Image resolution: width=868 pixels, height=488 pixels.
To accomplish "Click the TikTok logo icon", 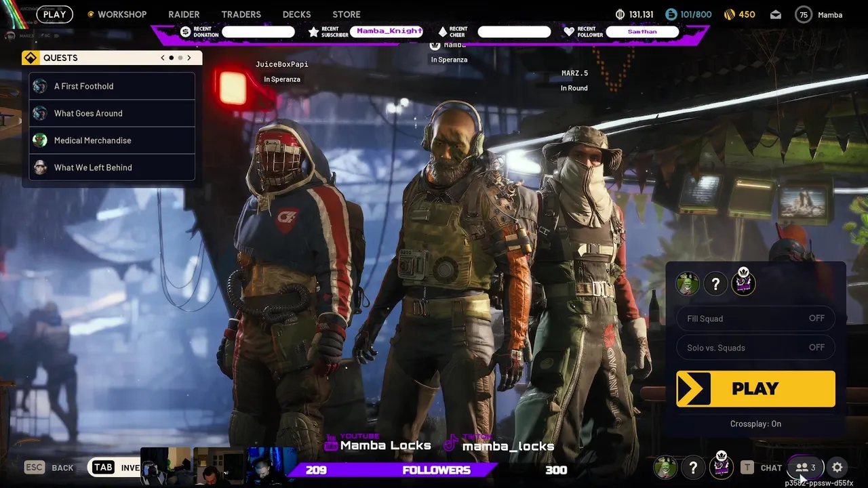I will tap(451, 445).
